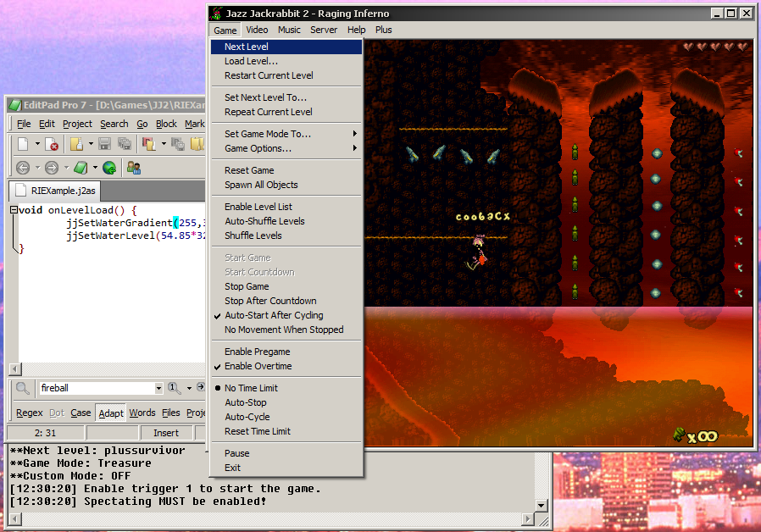Screen dimensions: 761x532
Task: Click Insert mode status bar cell
Action: tap(166, 433)
